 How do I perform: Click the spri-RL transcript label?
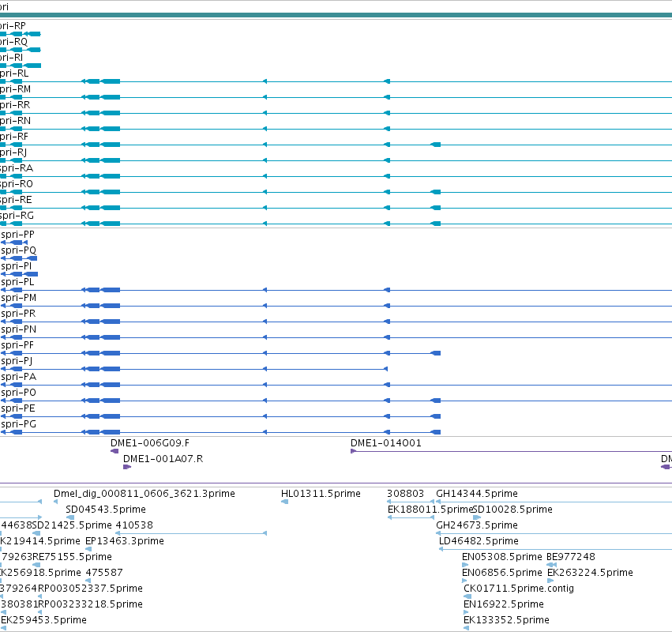click(14, 73)
